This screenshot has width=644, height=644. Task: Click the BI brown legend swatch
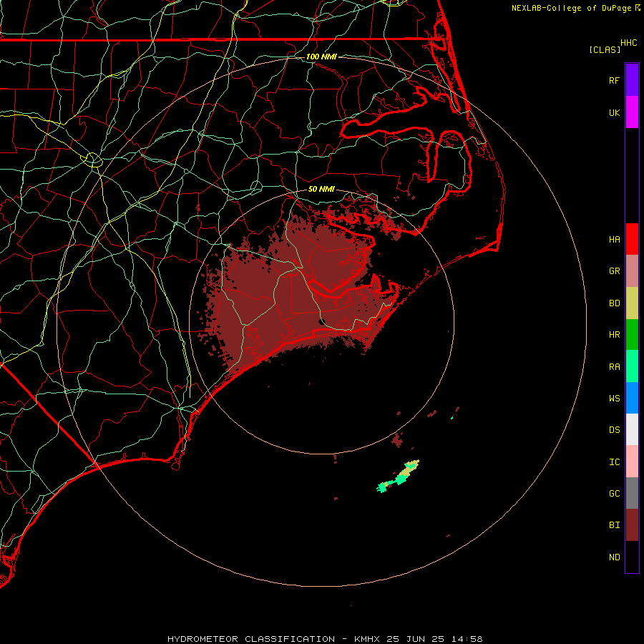point(632,525)
